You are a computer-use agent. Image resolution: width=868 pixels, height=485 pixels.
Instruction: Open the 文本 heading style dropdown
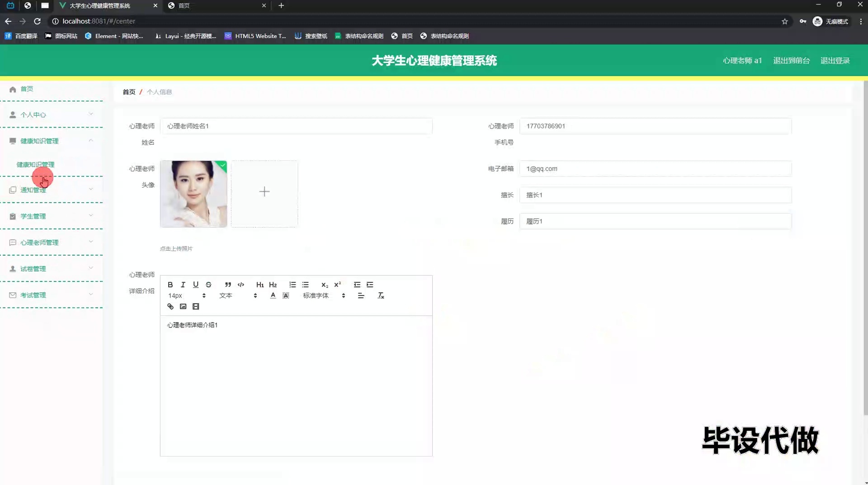[x=238, y=295]
